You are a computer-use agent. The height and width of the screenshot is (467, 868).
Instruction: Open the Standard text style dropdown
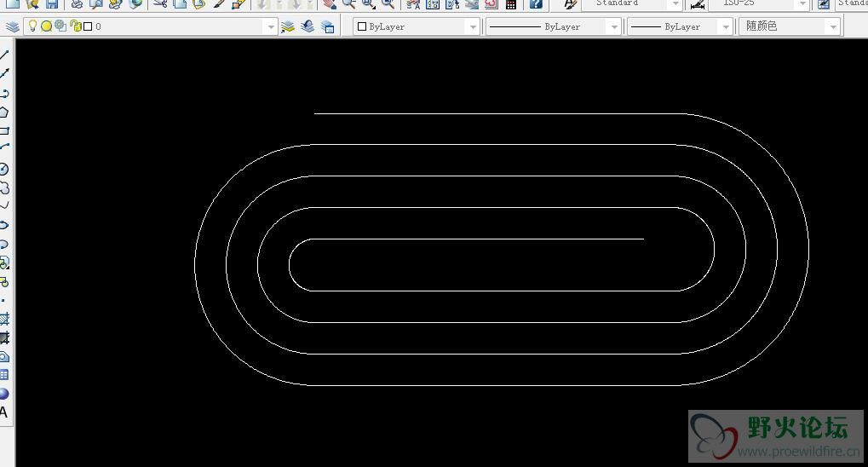[x=632, y=4]
